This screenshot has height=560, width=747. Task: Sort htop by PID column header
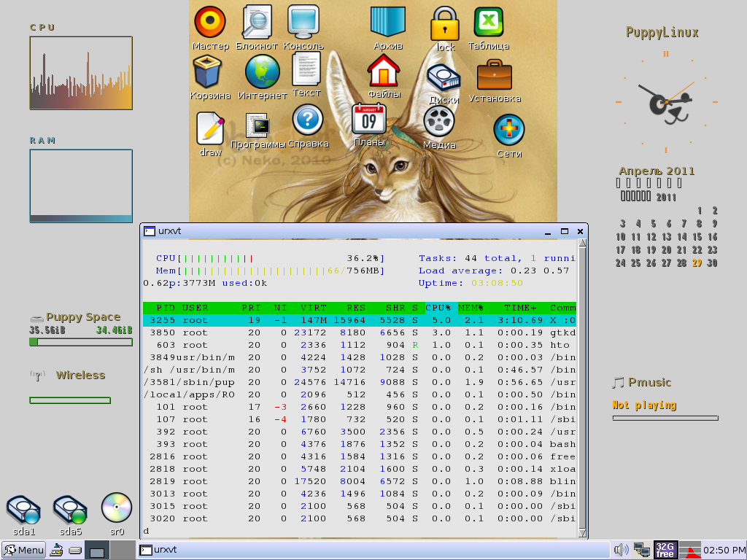pos(166,308)
